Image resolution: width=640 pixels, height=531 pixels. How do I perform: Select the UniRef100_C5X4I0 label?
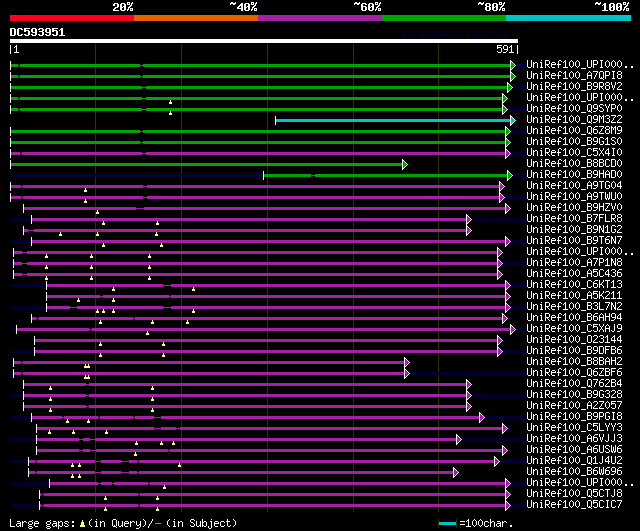point(574,153)
